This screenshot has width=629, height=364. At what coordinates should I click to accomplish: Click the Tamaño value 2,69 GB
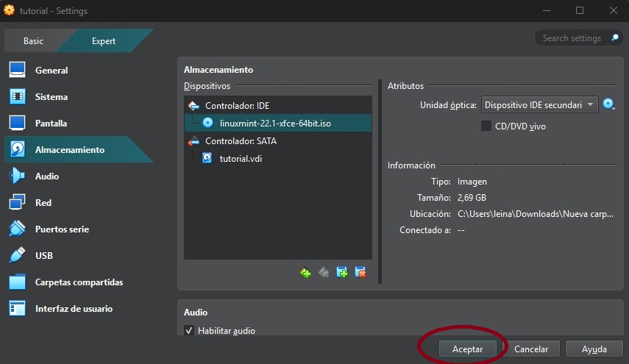pyautogui.click(x=472, y=198)
